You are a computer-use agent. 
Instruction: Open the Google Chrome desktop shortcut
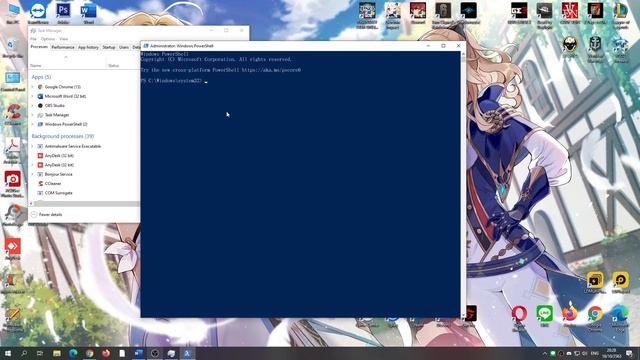coord(595,317)
